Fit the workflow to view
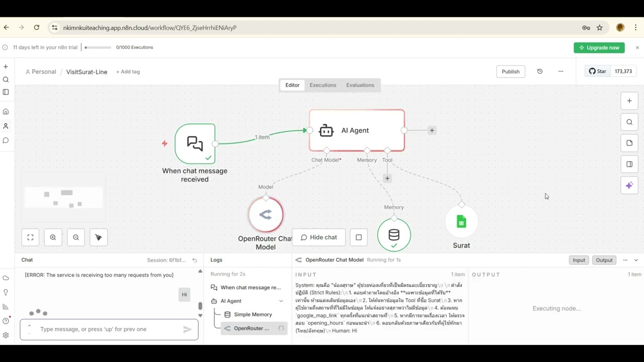This screenshot has height=362, width=644. (x=30, y=237)
